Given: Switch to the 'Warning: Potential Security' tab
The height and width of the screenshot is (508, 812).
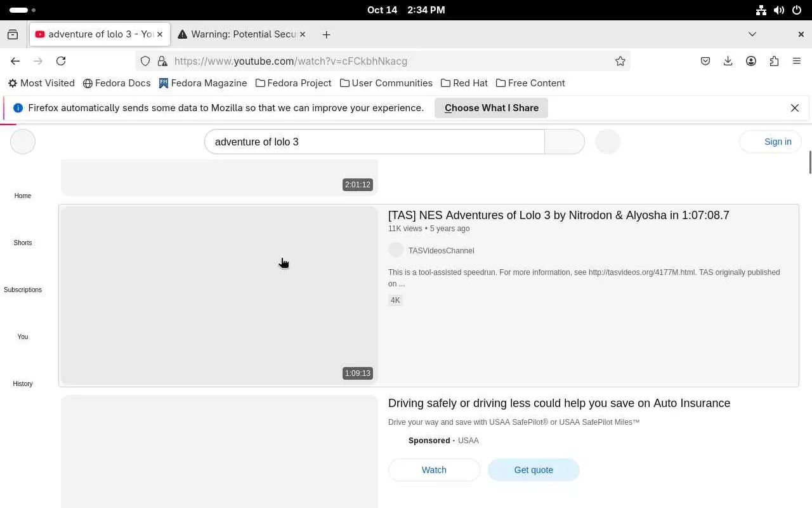Looking at the screenshot, I should click(x=242, y=34).
